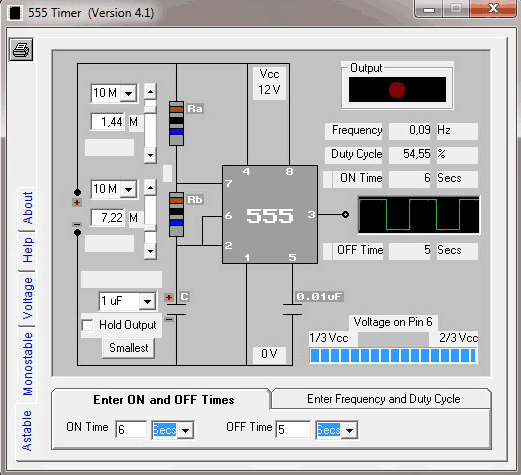Open the Help tab

point(27,250)
